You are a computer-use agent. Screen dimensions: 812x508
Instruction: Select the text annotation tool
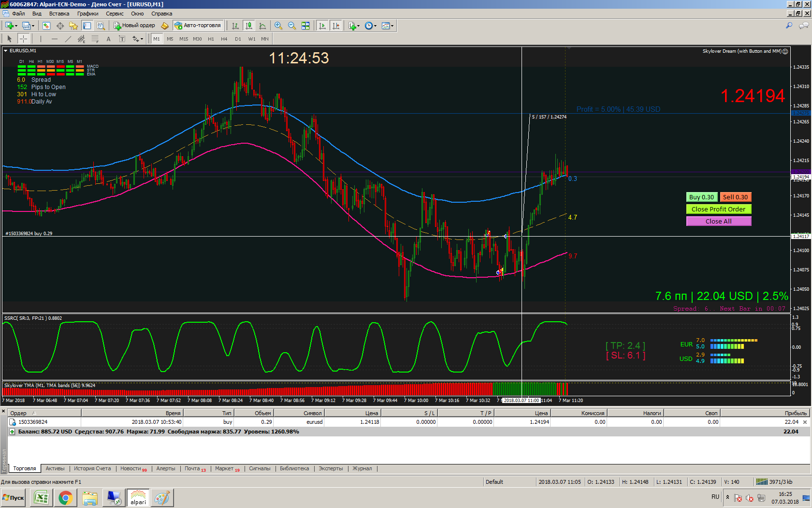pos(108,39)
